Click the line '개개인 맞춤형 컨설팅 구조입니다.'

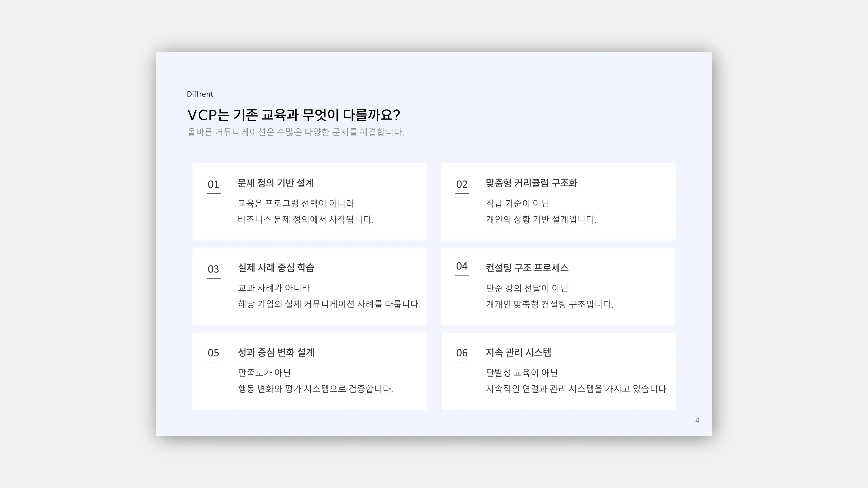(550, 305)
